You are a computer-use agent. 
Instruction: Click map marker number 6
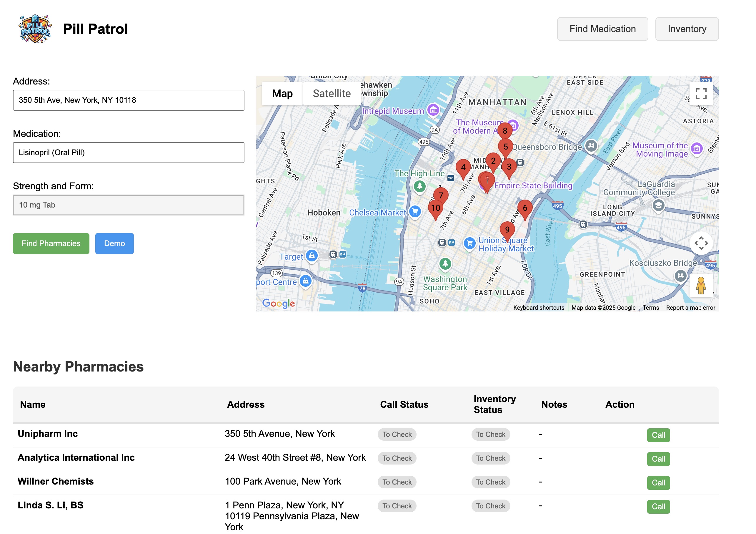pyautogui.click(x=524, y=208)
